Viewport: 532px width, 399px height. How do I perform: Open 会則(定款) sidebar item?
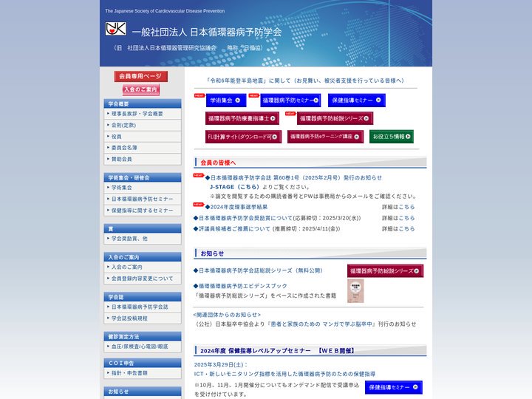tap(143, 125)
